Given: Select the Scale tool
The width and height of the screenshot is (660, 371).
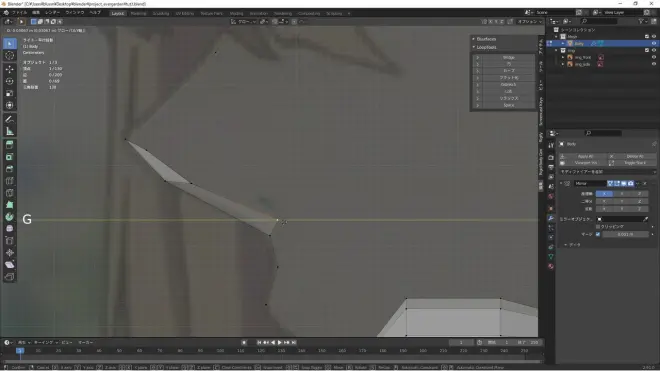Looking at the screenshot, I should [10, 93].
